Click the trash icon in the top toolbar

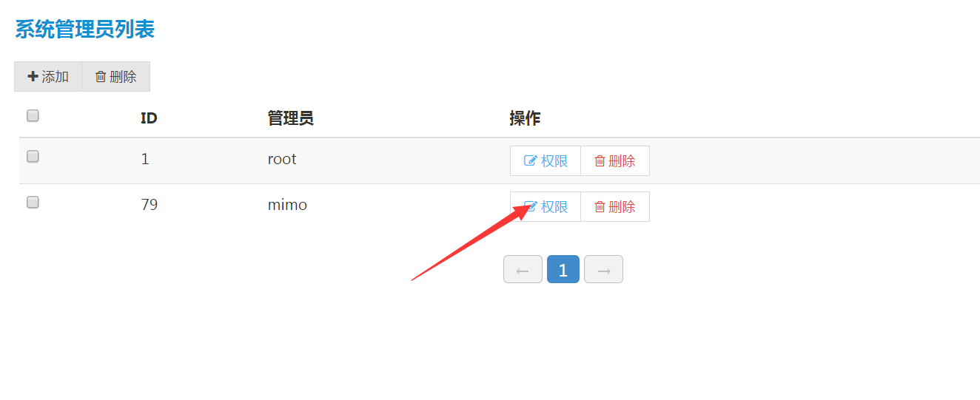click(101, 77)
